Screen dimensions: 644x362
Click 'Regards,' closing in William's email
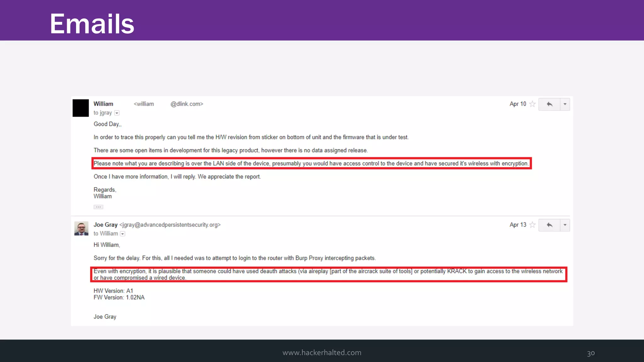[x=105, y=190]
